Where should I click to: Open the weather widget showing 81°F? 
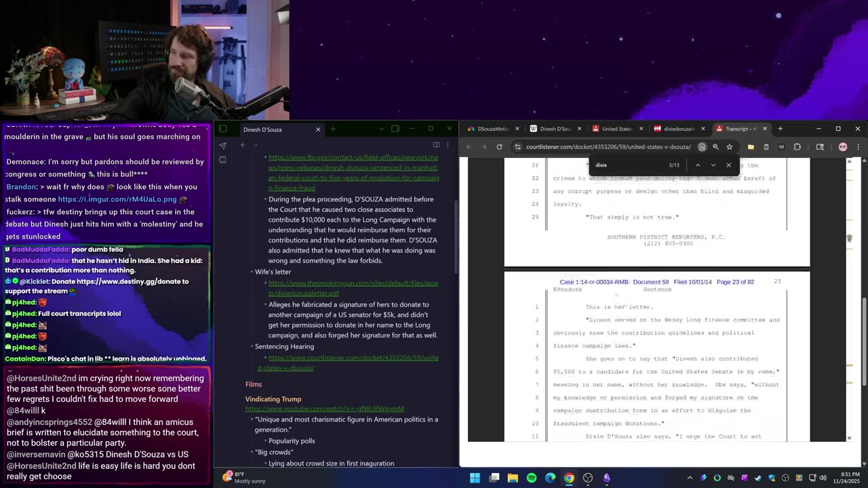click(243, 477)
